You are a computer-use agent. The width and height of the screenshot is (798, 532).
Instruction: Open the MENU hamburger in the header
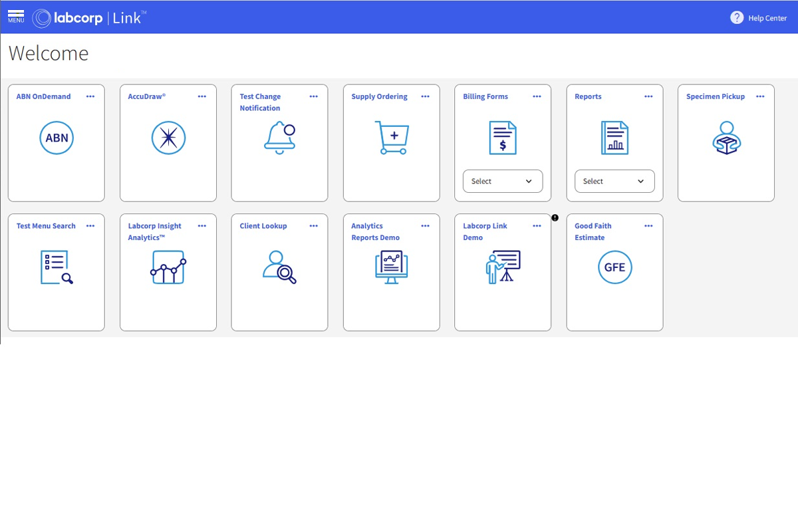15,17
